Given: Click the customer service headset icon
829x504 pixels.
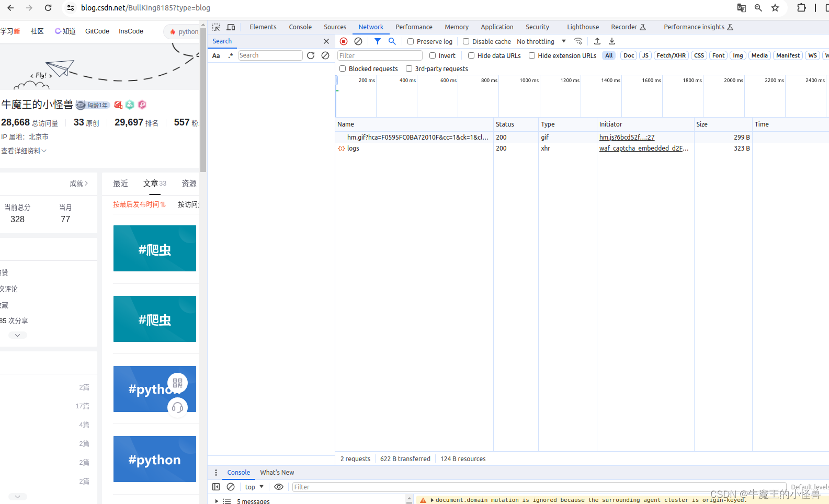Looking at the screenshot, I should (x=177, y=407).
